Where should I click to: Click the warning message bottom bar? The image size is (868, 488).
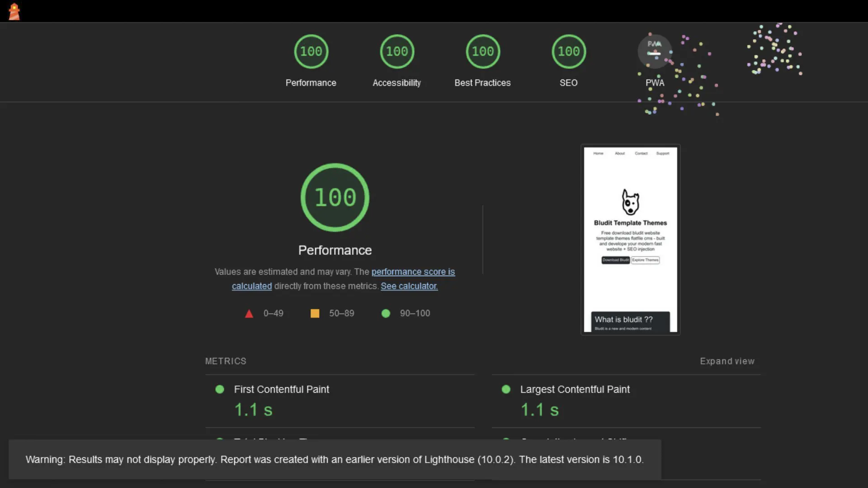tap(335, 459)
